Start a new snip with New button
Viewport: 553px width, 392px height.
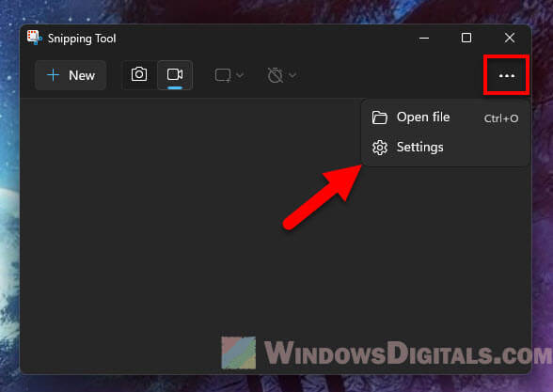71,75
